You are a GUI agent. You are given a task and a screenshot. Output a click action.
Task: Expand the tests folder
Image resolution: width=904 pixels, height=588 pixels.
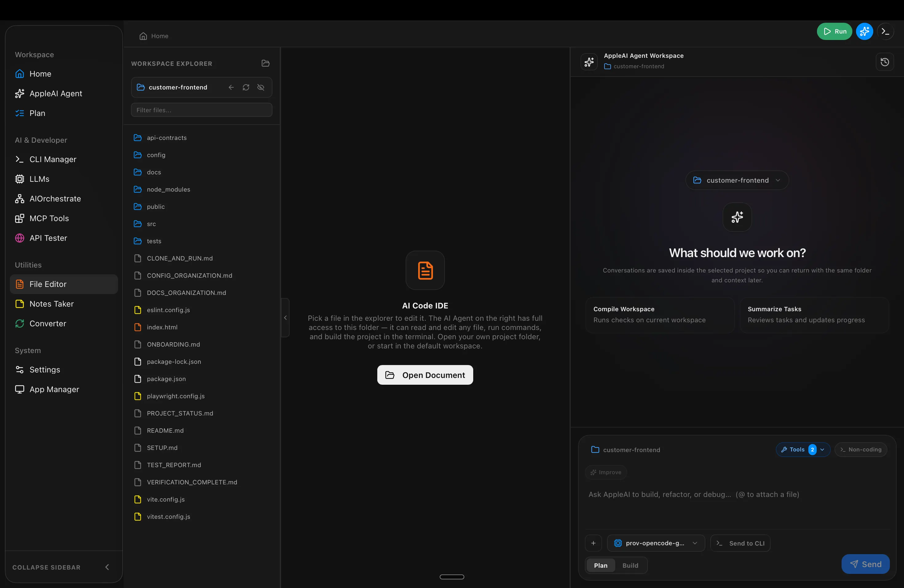[201, 241]
